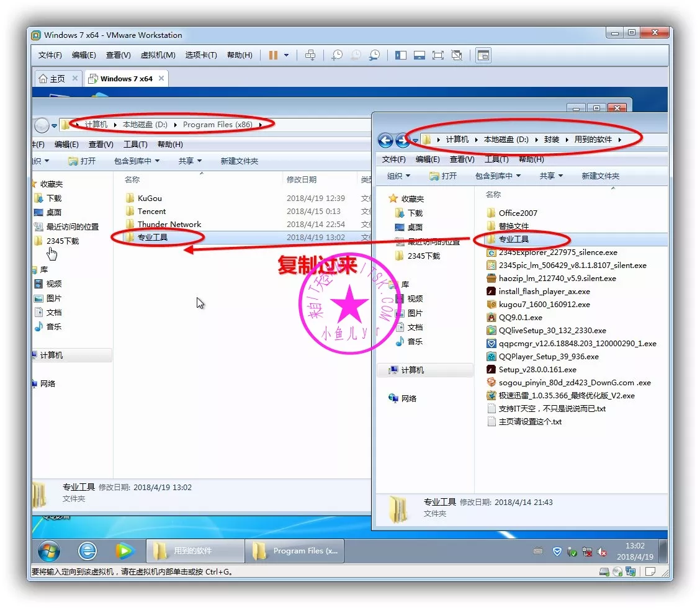Image resolution: width=700 pixels, height=608 pixels.
Task: Expand the 共享 dropdown in the left Explorer window
Action: [x=189, y=161]
